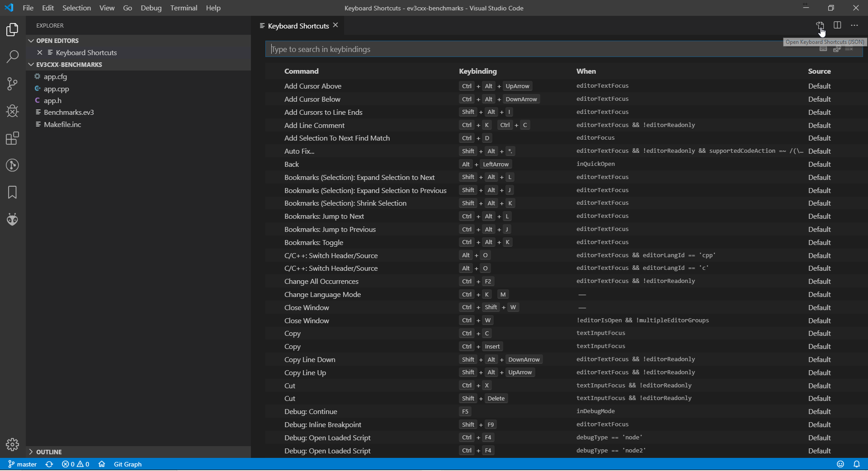Open the Extensions view
The width and height of the screenshot is (868, 471).
pos(13,138)
